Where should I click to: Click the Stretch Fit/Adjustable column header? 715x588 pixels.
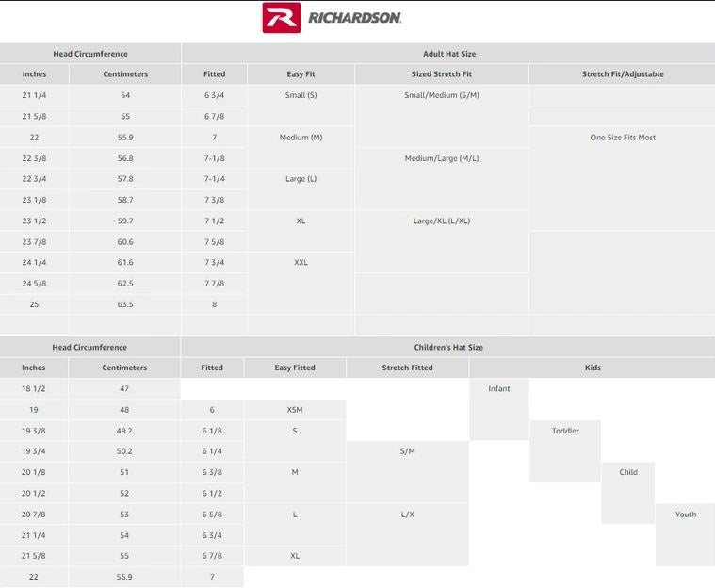tap(623, 74)
